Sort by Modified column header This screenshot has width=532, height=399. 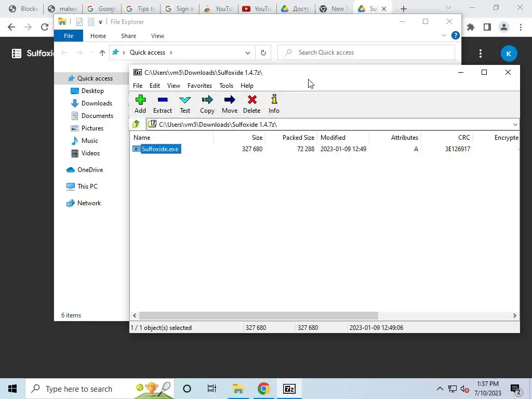[343, 137]
